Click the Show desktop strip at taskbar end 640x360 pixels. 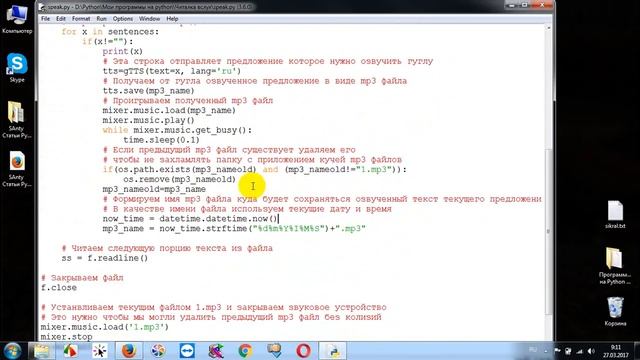point(637,351)
